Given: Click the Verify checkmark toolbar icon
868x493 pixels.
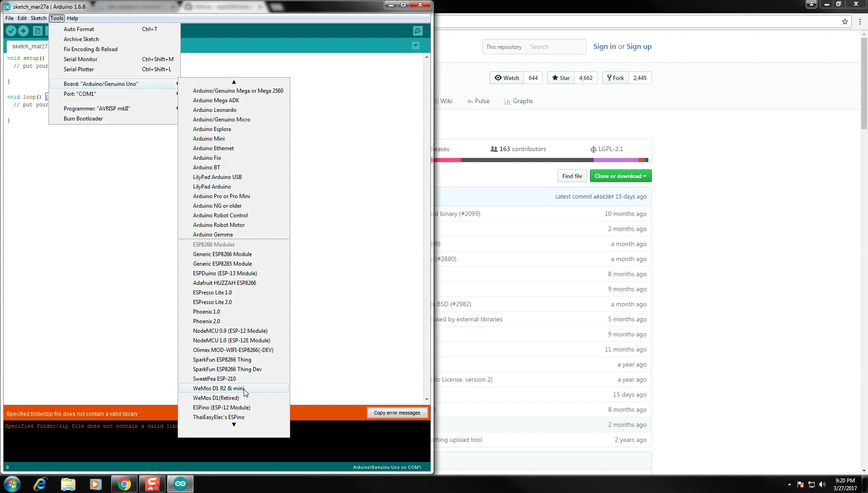Looking at the screenshot, I should [11, 31].
